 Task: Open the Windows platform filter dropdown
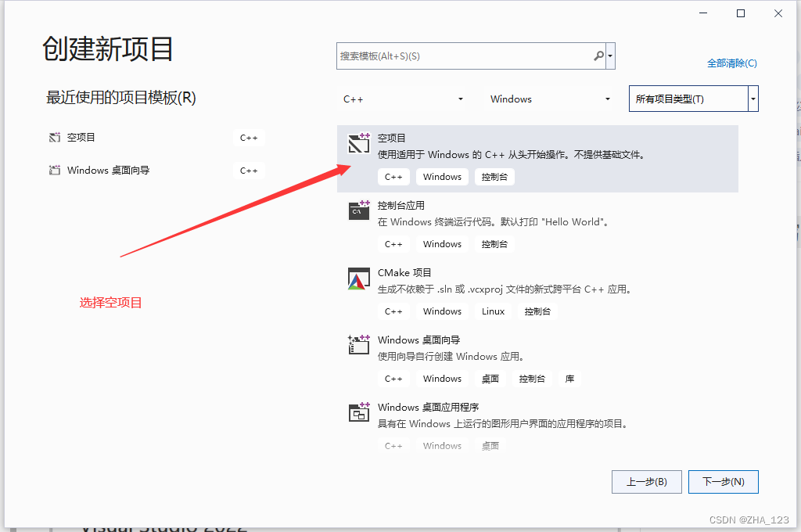550,99
